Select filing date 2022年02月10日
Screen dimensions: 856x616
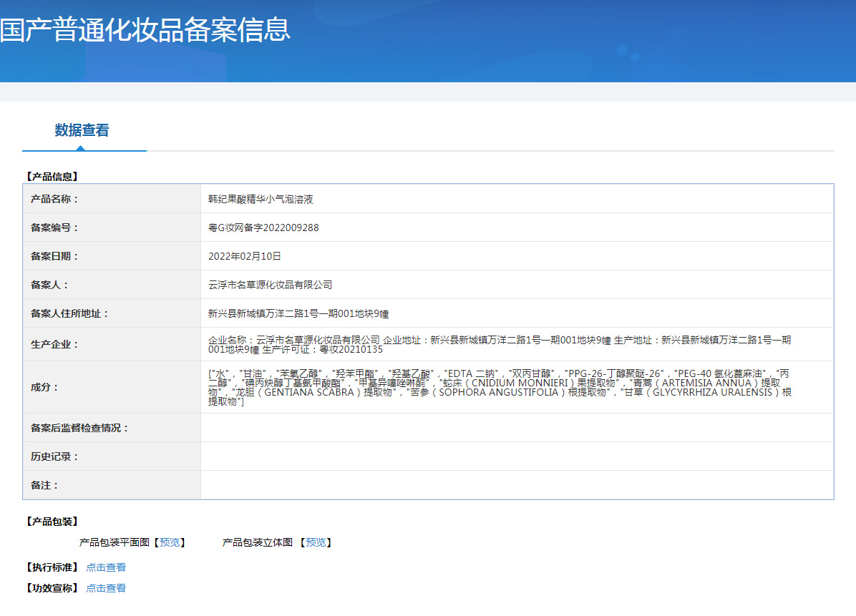tap(245, 256)
